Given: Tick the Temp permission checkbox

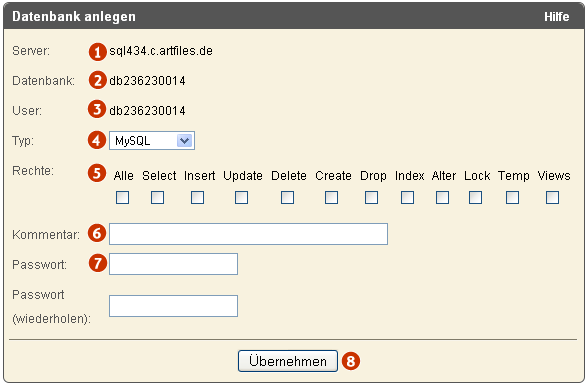Looking at the screenshot, I should (513, 198).
